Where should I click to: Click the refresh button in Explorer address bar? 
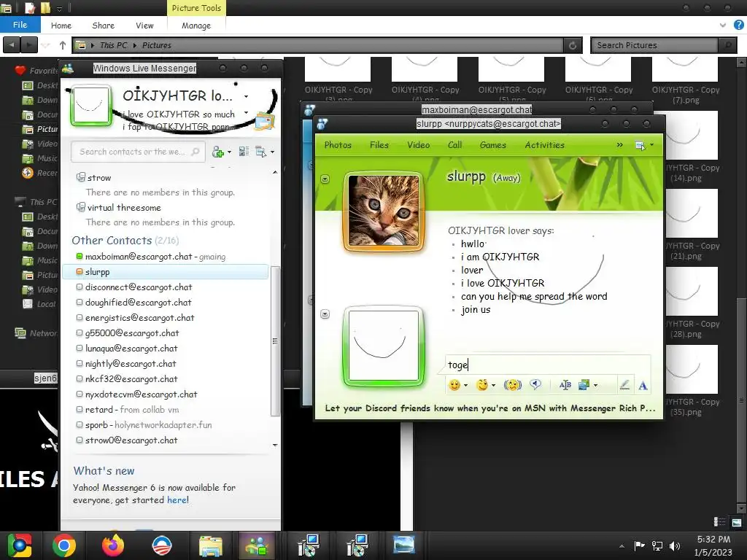573,45
